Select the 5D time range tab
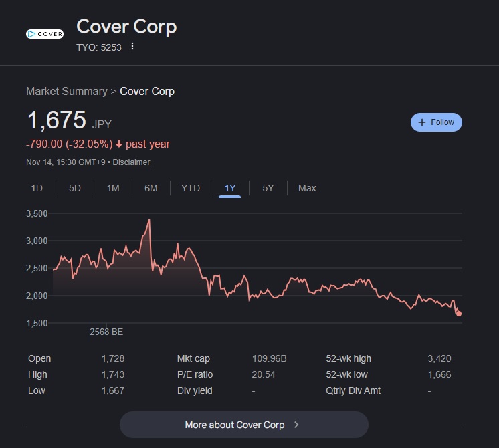 tap(75, 188)
